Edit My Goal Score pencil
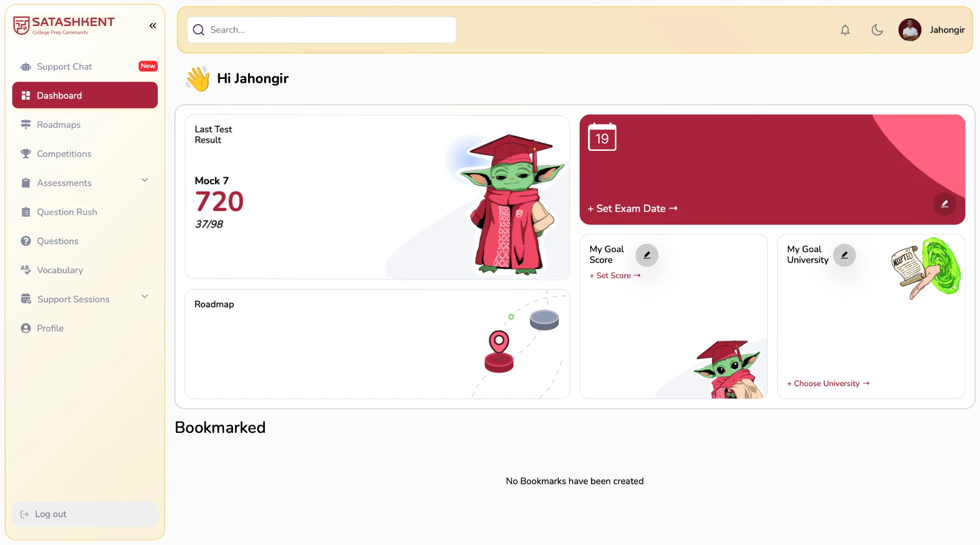The width and height of the screenshot is (980, 545). pyautogui.click(x=647, y=255)
